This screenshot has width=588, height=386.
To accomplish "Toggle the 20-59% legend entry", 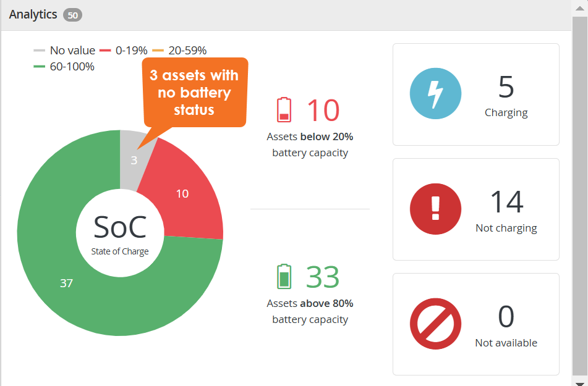I will tap(179, 50).
